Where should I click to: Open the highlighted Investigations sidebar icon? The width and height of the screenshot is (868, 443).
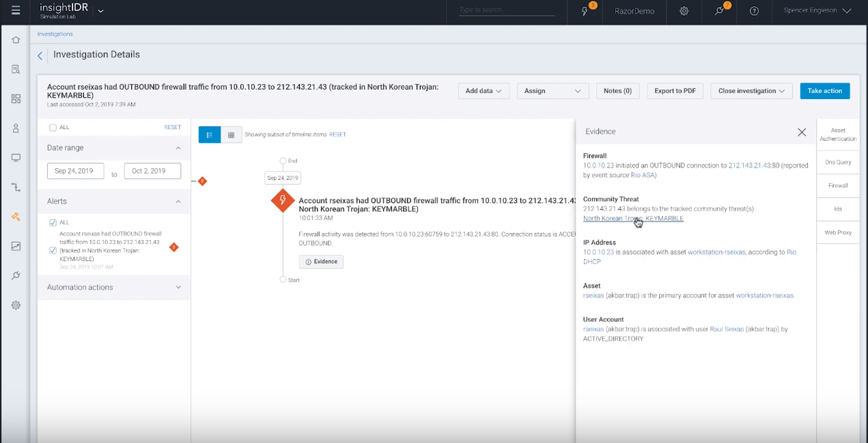pyautogui.click(x=16, y=217)
